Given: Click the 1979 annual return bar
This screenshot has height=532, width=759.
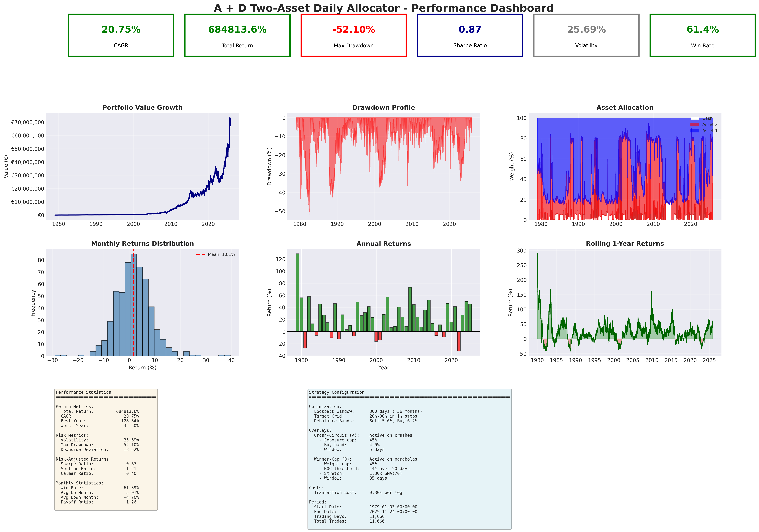Looking at the screenshot, I should click(x=298, y=292).
